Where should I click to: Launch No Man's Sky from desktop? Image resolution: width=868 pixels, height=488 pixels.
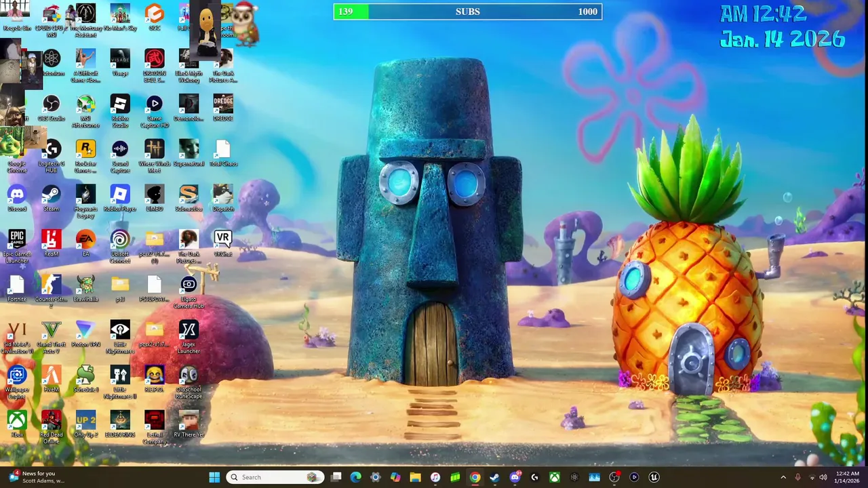click(120, 17)
